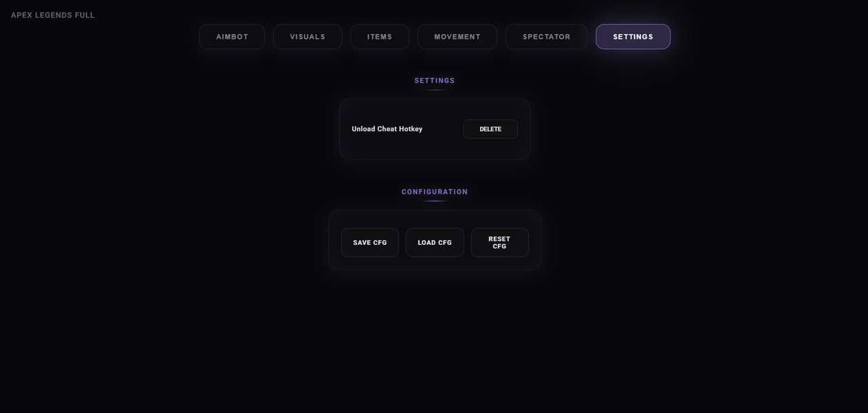Image resolution: width=868 pixels, height=413 pixels.
Task: Rebind the unload cheat hotkey key
Action: click(490, 129)
